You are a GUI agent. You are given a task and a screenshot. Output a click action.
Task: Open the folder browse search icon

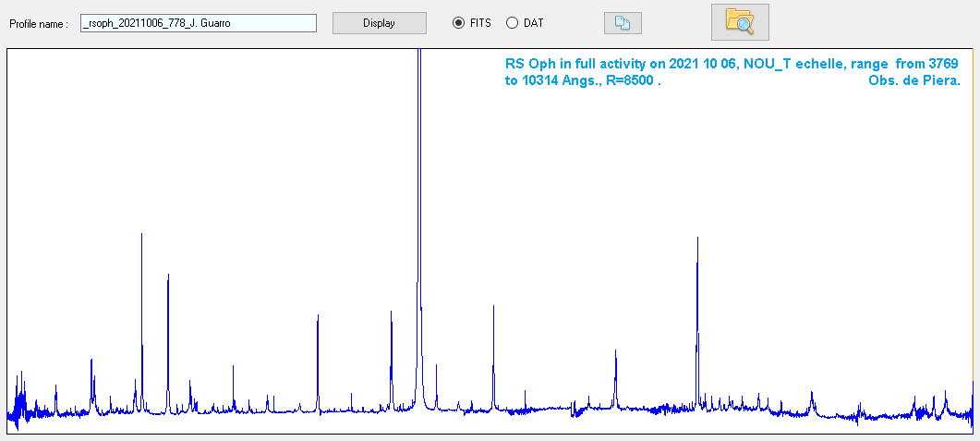739,22
